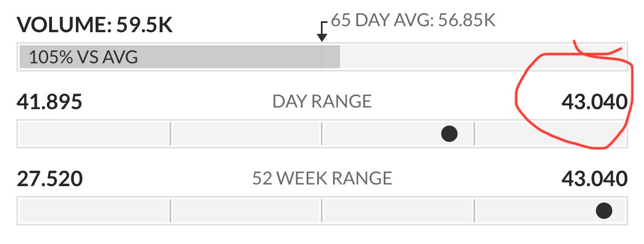This screenshot has width=644, height=244.
Task: Click the 52 week range black dot
Action: (x=604, y=211)
